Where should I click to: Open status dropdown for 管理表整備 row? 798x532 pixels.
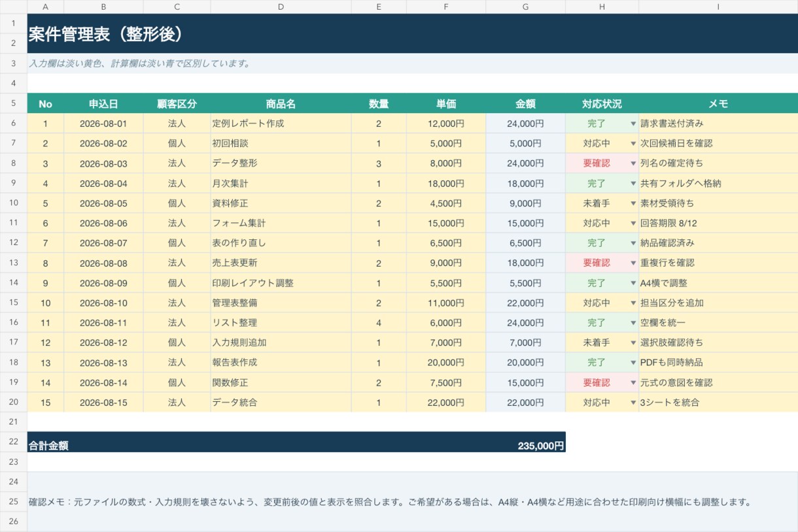(x=633, y=303)
